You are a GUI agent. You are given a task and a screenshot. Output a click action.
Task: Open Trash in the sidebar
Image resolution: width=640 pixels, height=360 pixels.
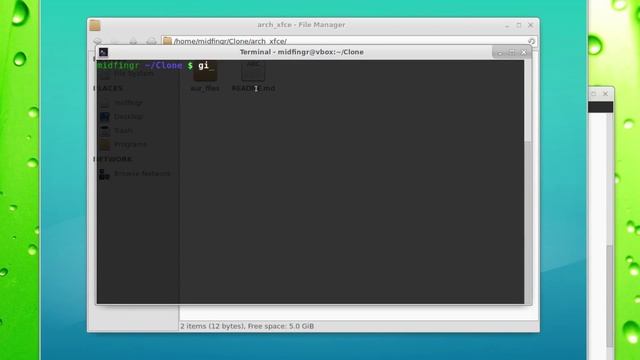(x=117, y=131)
